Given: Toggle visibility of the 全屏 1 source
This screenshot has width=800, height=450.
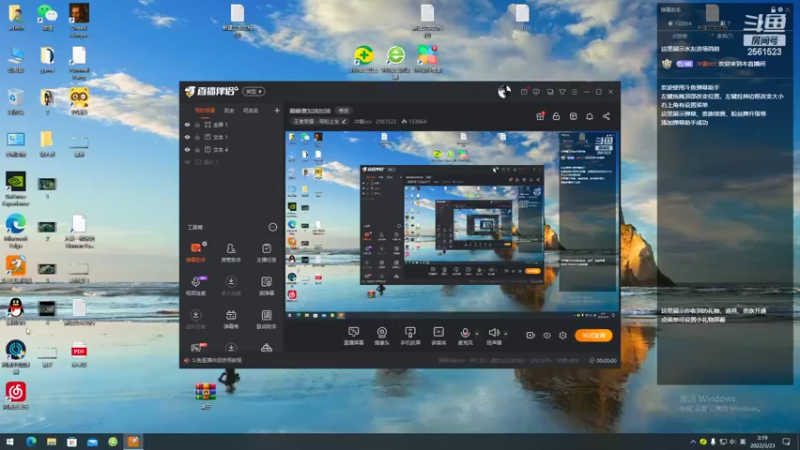Looking at the screenshot, I should point(187,124).
